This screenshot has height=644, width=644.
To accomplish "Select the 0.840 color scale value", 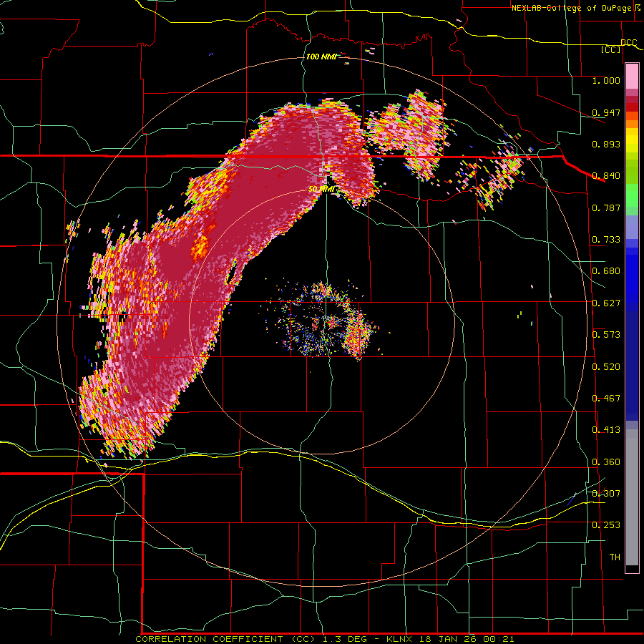I will coord(606,176).
